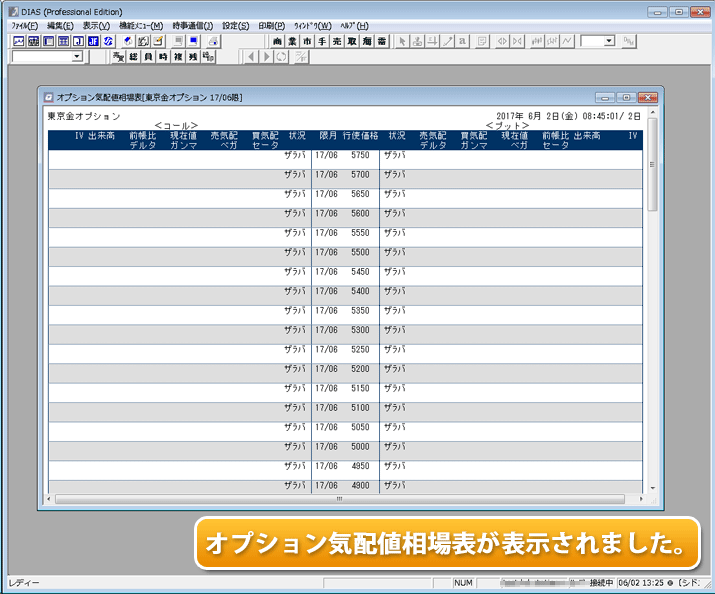This screenshot has height=594, width=715.
Task: Click the horizontal scrollbar of the option table
Action: click(x=340, y=497)
